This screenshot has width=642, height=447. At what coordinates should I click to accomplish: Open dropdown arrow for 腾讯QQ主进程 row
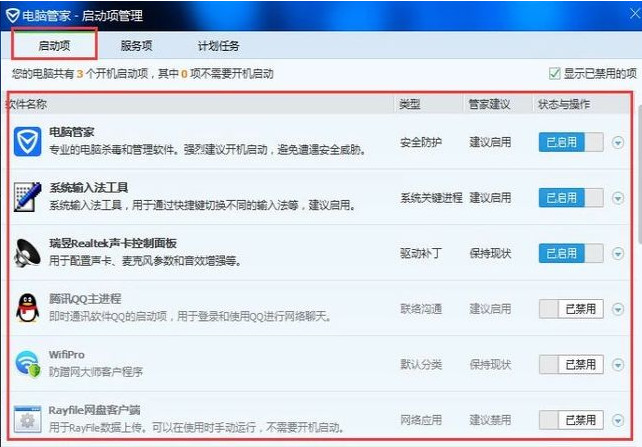(x=618, y=309)
